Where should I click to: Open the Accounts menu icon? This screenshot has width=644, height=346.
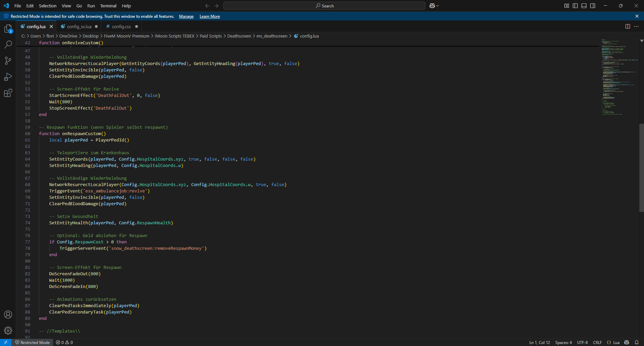[8, 314]
